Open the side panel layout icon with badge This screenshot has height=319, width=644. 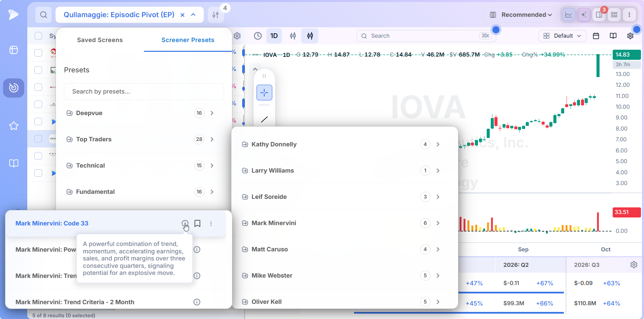599,15
